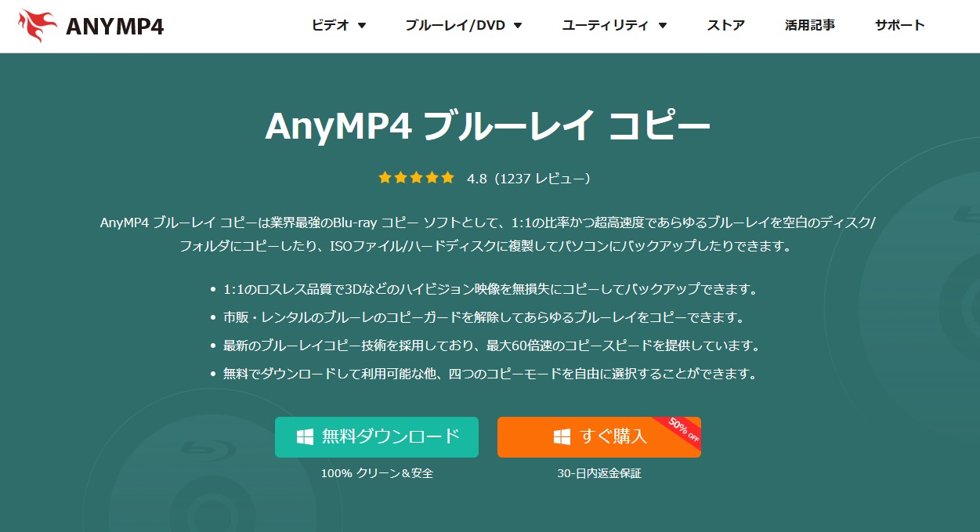
Task: Expand the ブルーレイ/DVD menu
Action: 464,25
